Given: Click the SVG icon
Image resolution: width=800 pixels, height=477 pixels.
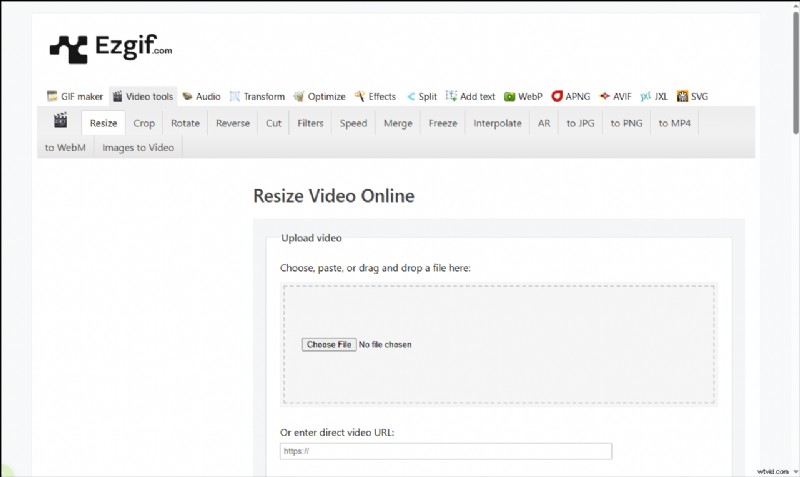Looking at the screenshot, I should pyautogui.click(x=682, y=96).
